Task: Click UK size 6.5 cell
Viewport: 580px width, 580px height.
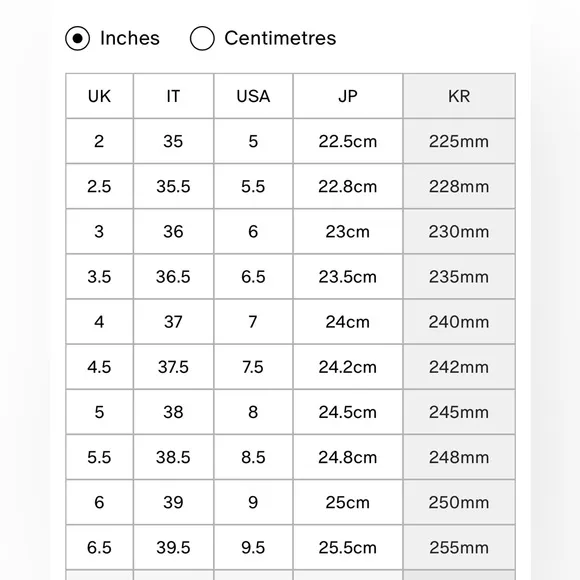Action: point(100,547)
